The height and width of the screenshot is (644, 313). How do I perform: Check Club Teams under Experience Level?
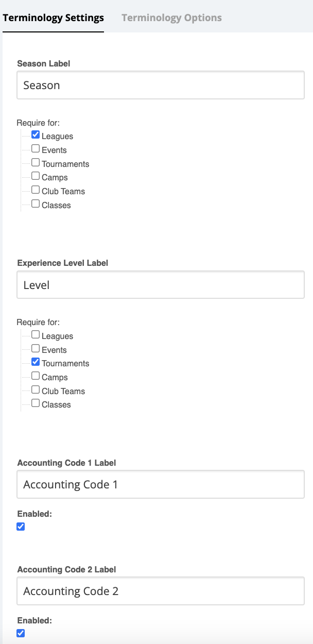tap(36, 390)
